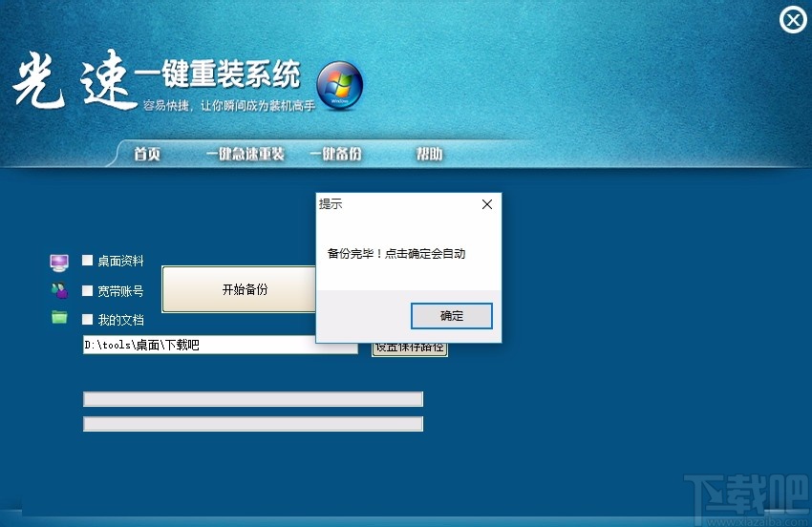Viewport: 812px width, 527px height.
Task: Click the 光速一键重装系统 logo title
Action: pos(157,78)
